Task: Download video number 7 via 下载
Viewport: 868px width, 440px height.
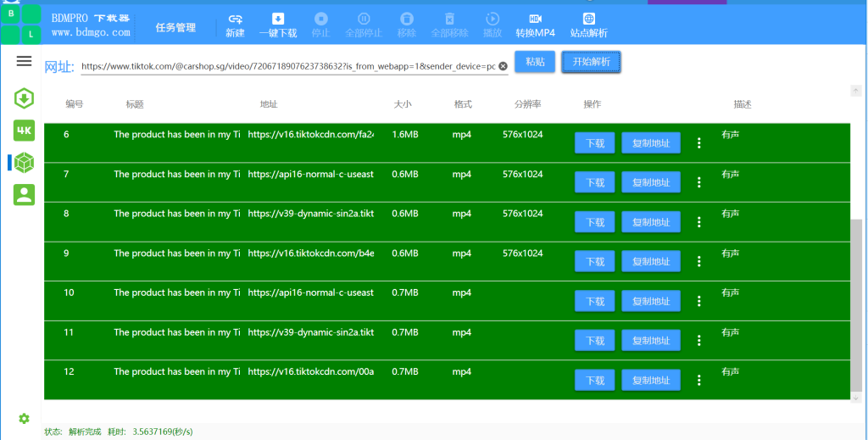Action: coord(594,182)
